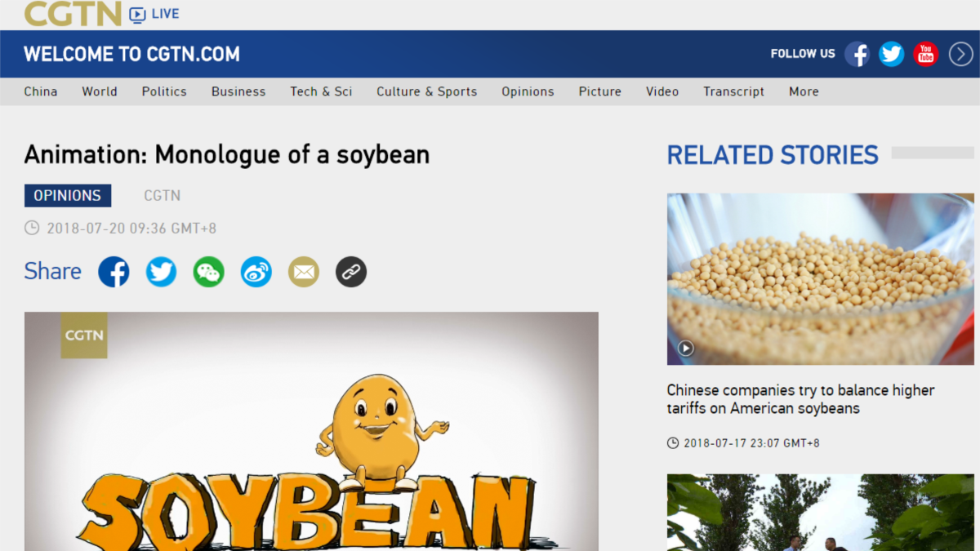The height and width of the screenshot is (551, 980).
Task: Watch CGTN Live stream
Action: tap(154, 14)
